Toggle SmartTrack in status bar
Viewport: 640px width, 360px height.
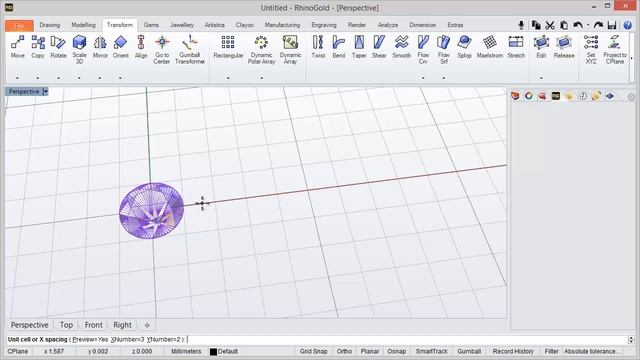tap(432, 351)
